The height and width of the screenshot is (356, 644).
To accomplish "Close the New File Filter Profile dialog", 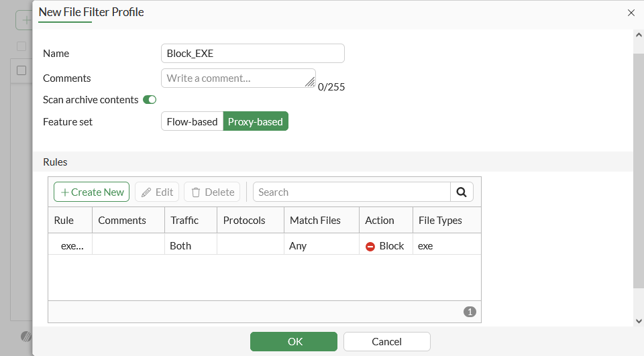I will pos(631,12).
